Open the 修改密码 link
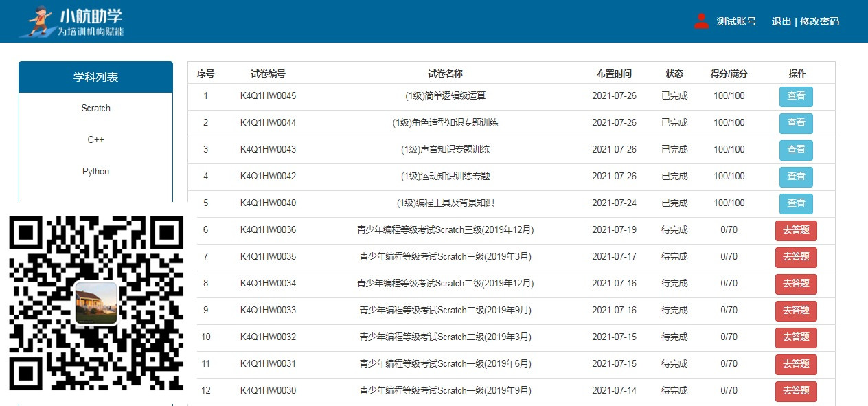Viewport: 868px width, 406px height. click(819, 21)
